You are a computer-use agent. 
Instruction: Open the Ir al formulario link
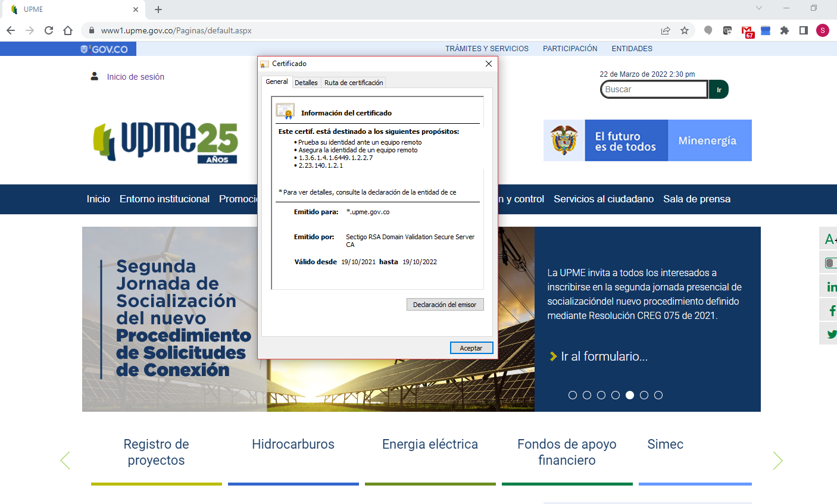pos(604,356)
